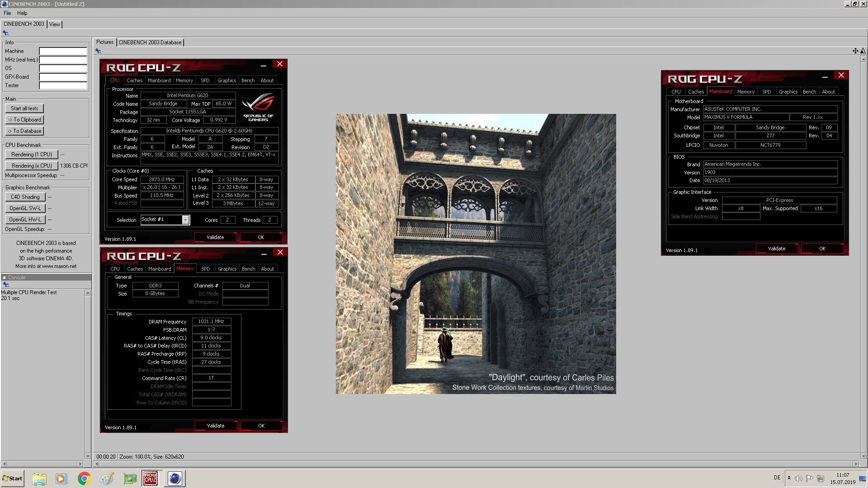Open SPD tab in Memory CPU-Z window
The image size is (868, 488).
click(x=205, y=269)
